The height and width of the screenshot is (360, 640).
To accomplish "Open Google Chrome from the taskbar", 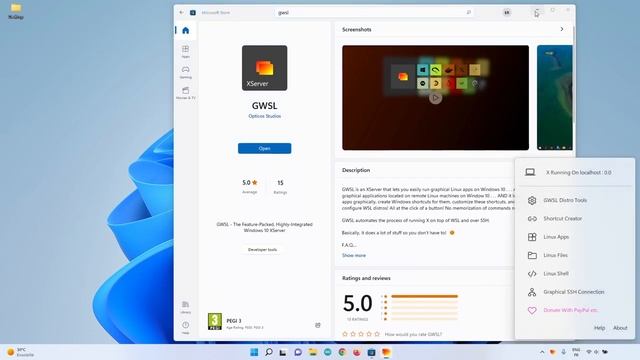I will [x=342, y=352].
